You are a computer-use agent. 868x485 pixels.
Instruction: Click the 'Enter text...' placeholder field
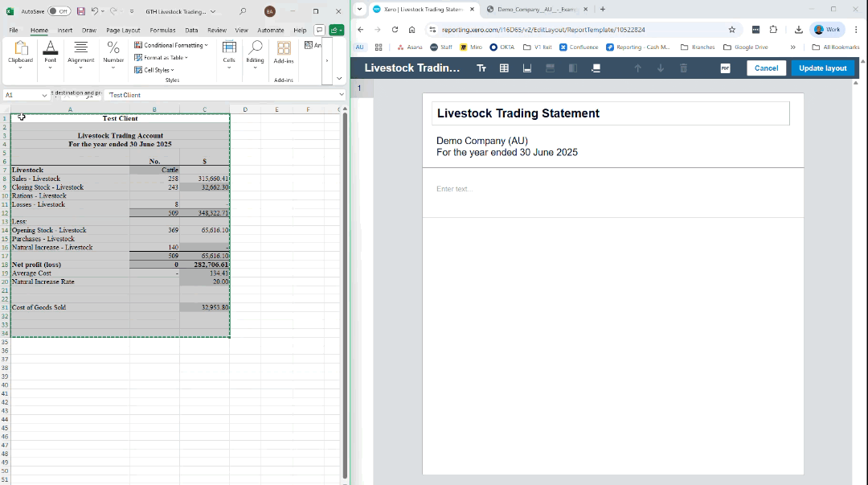[454, 189]
